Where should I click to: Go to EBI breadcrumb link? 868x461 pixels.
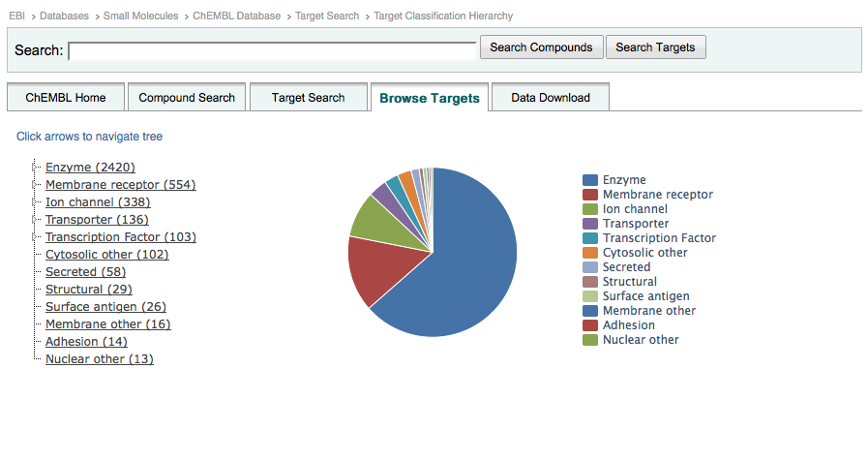[x=16, y=16]
